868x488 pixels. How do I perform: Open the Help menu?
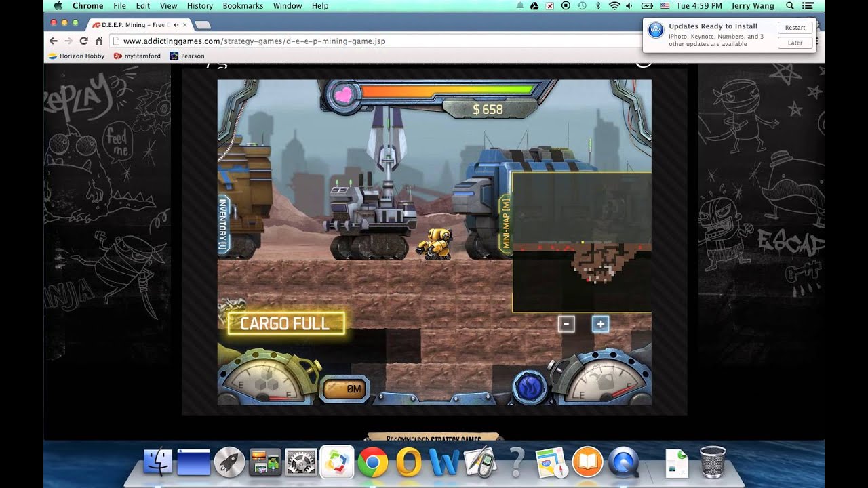[320, 6]
